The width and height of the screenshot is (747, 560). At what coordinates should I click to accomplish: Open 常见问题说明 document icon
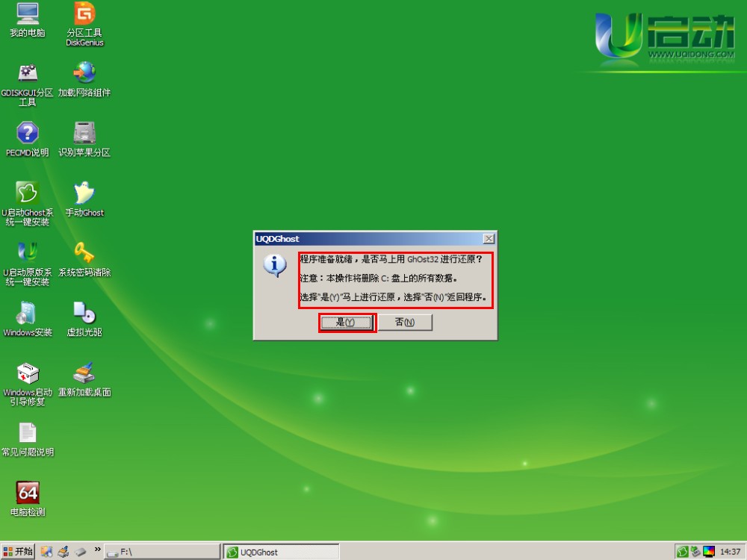click(x=27, y=439)
